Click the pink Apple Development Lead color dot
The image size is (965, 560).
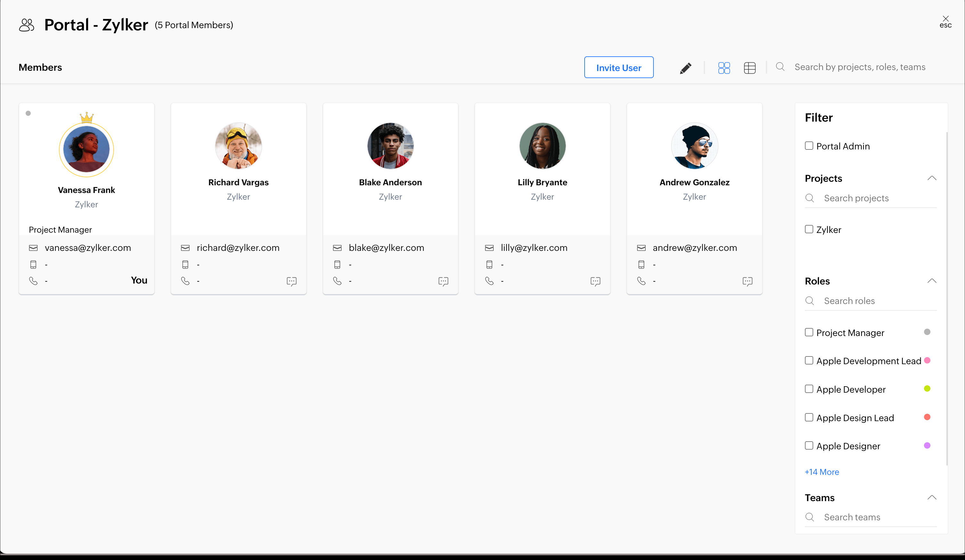(927, 360)
